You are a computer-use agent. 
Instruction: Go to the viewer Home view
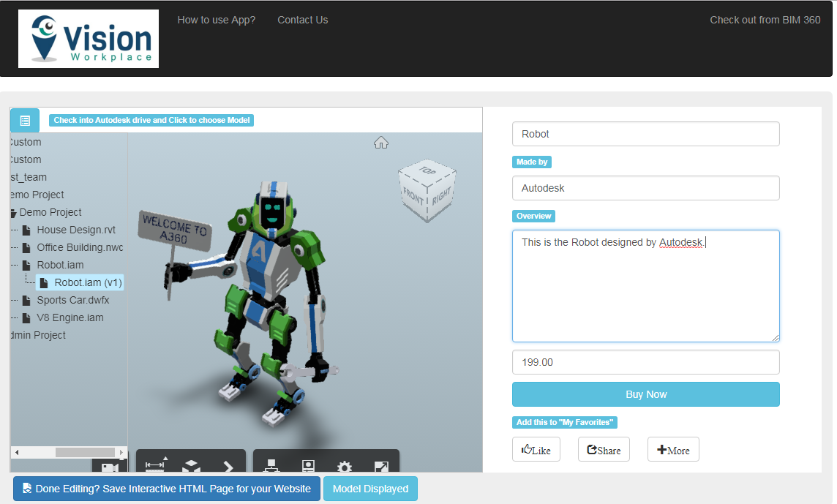380,143
